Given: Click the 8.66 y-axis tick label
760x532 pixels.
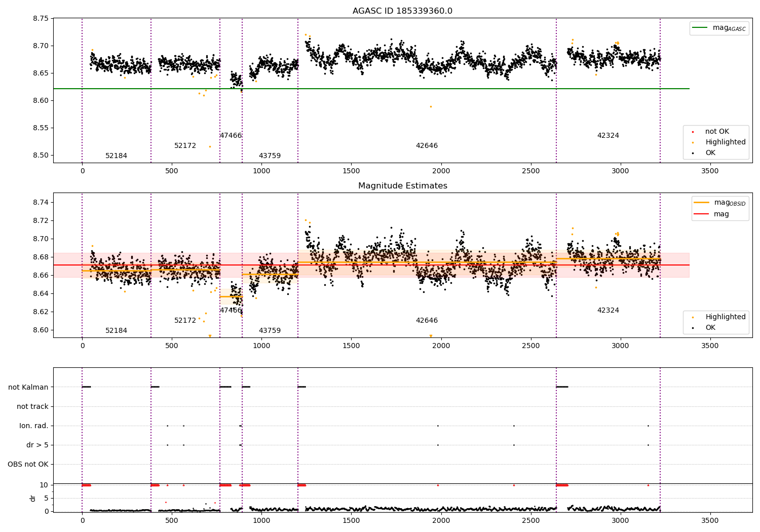Looking at the screenshot, I should point(41,276).
